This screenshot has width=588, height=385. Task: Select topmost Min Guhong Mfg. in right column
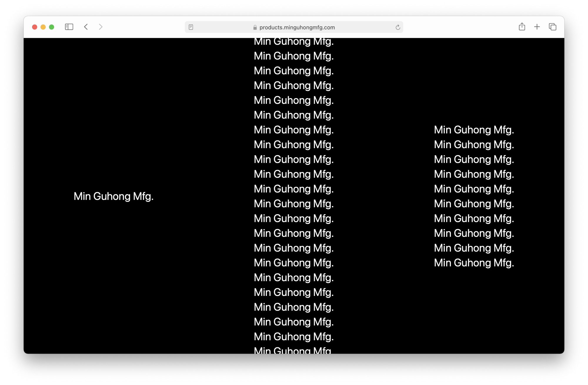coord(474,130)
